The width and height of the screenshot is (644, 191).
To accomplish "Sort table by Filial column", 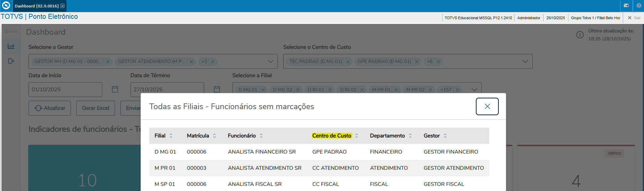I will tap(171, 136).
